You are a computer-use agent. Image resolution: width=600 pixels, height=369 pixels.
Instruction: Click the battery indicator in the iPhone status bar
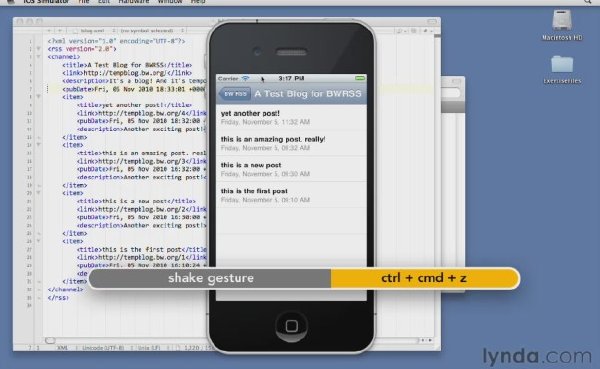point(360,78)
